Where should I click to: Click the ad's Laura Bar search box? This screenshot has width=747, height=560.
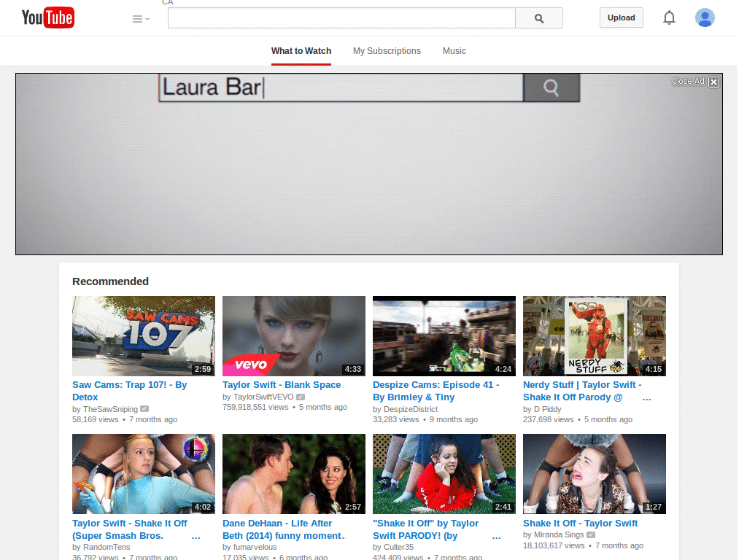coord(341,87)
